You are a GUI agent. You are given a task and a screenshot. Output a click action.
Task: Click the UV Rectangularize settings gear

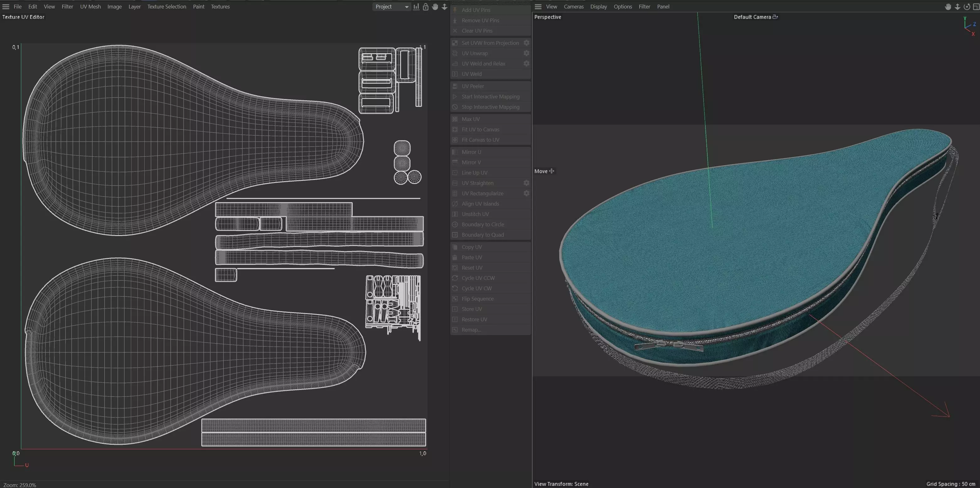coord(527,193)
